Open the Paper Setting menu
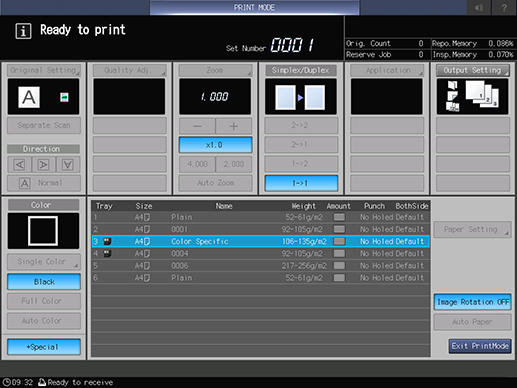The width and height of the screenshot is (517, 388). coord(472,230)
